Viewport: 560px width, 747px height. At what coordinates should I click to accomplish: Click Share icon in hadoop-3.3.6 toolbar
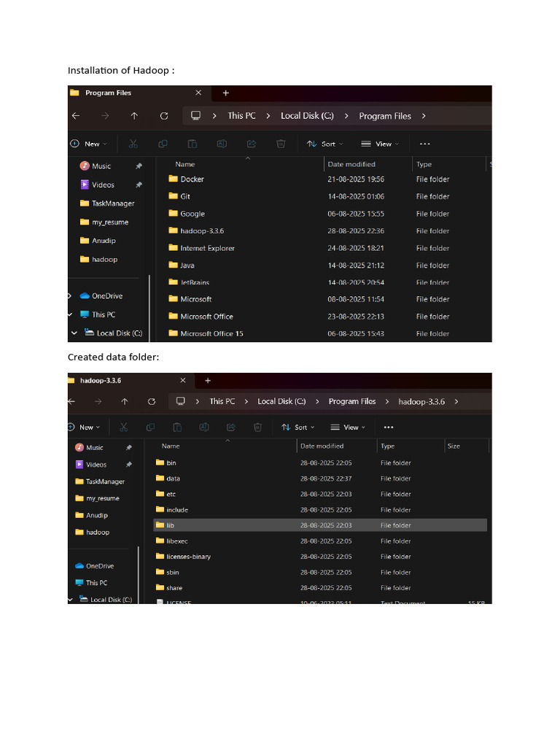[x=231, y=427]
